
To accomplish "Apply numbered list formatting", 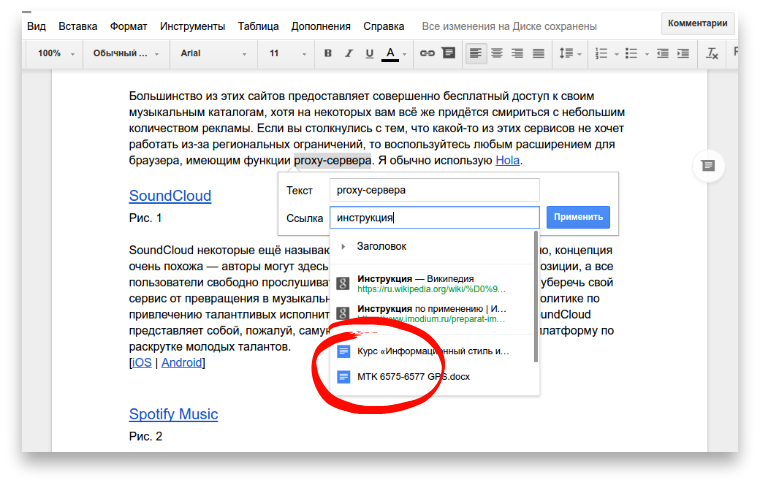I will tap(601, 53).
